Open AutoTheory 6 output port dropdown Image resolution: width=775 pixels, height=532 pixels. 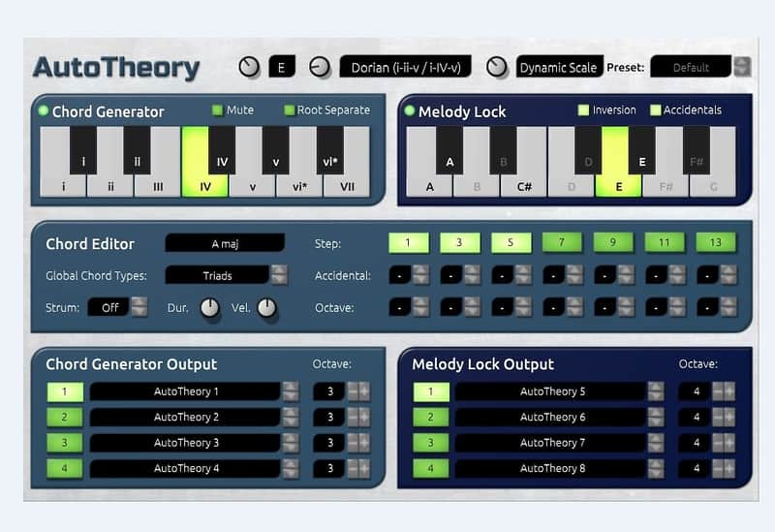click(656, 417)
